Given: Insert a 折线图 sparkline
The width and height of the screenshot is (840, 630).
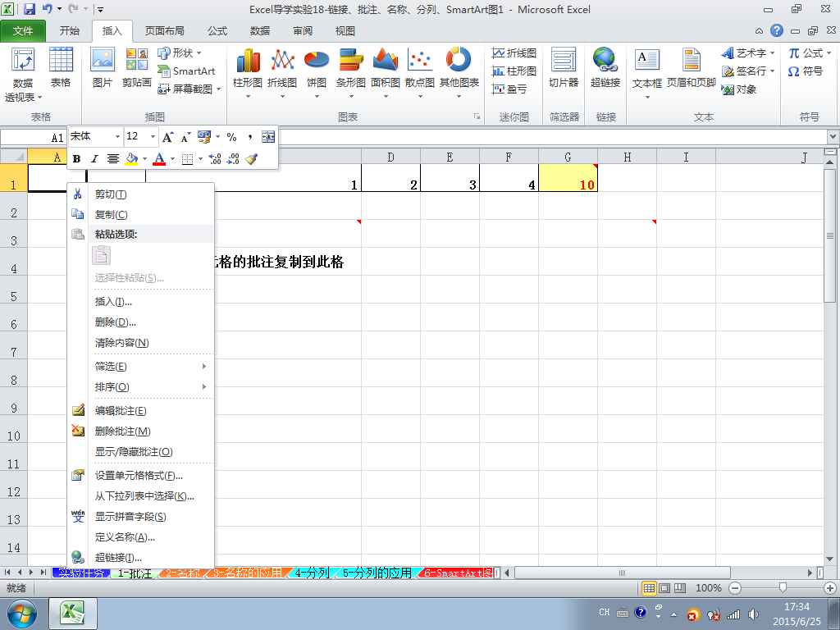Looking at the screenshot, I should pos(514,53).
